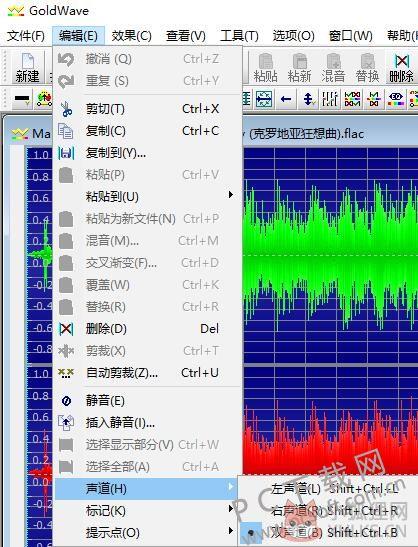
Task: Click the colorful graph icon beside black bar
Action: click(x=44, y=99)
